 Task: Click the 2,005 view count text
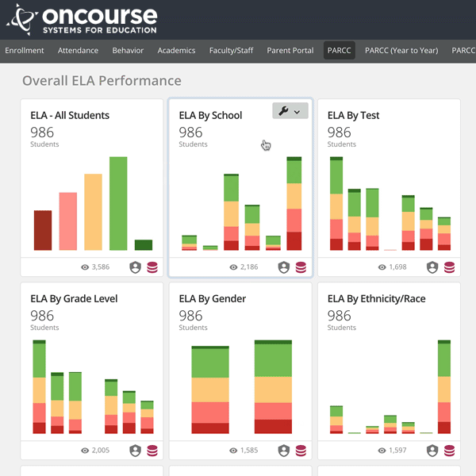[x=101, y=451]
